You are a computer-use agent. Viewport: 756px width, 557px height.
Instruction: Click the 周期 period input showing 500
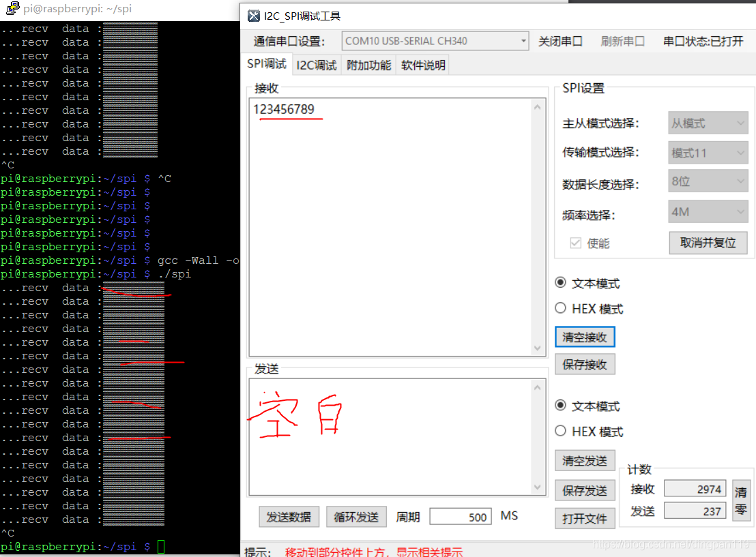[x=460, y=516]
